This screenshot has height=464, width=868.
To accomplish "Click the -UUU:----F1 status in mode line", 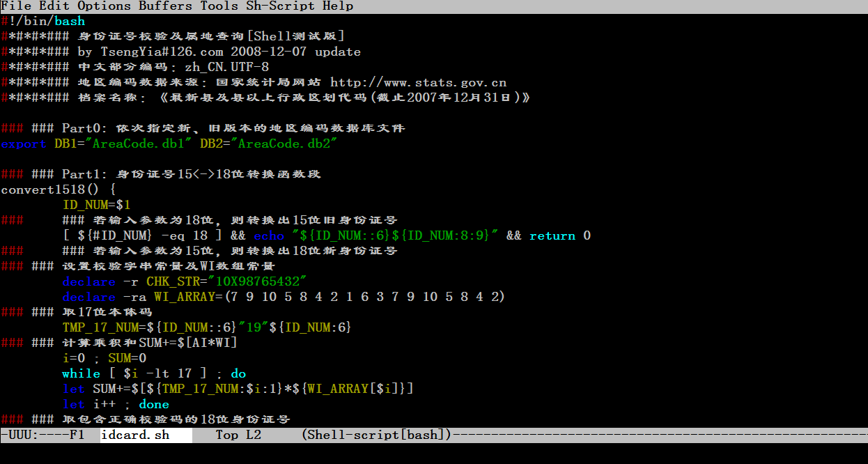I will tap(42, 435).
